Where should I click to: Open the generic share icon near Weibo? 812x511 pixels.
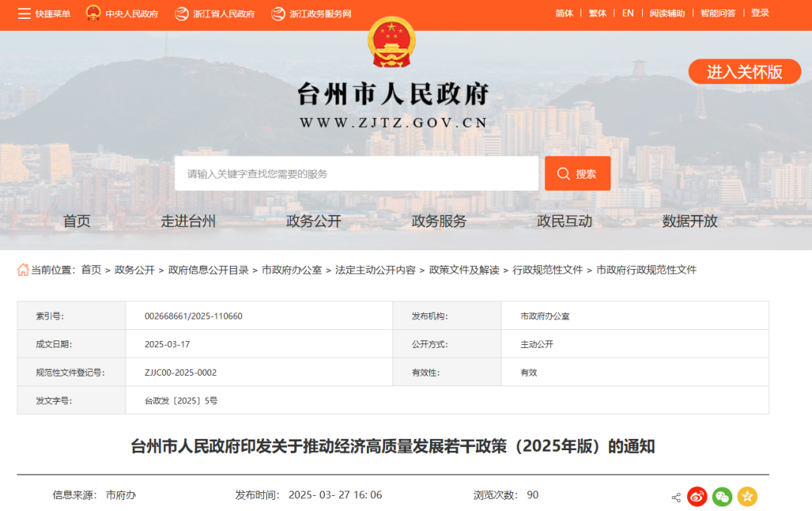coord(675,497)
